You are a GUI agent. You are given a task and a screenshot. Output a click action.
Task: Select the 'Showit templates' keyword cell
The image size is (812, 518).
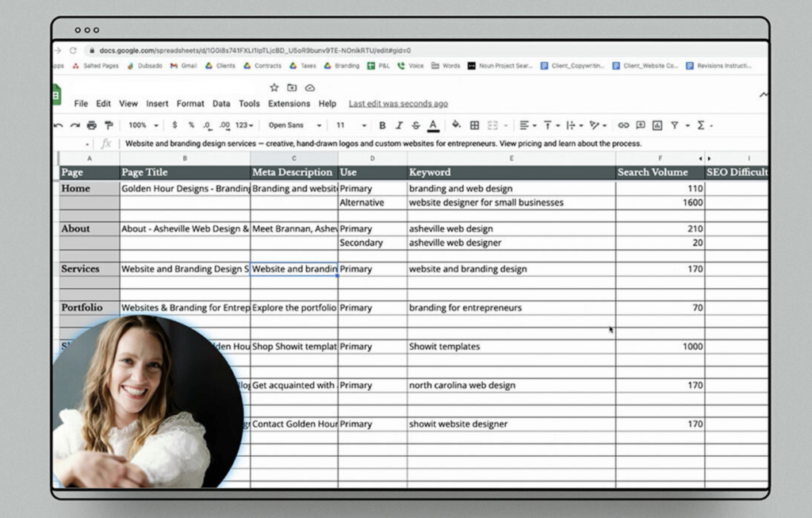511,346
